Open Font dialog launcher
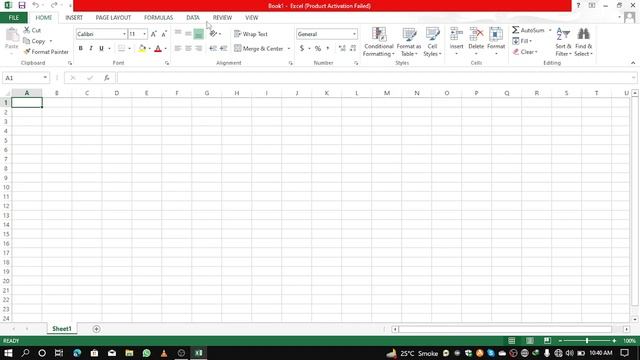Image resolution: width=640 pixels, height=360 pixels. pyautogui.click(x=167, y=63)
